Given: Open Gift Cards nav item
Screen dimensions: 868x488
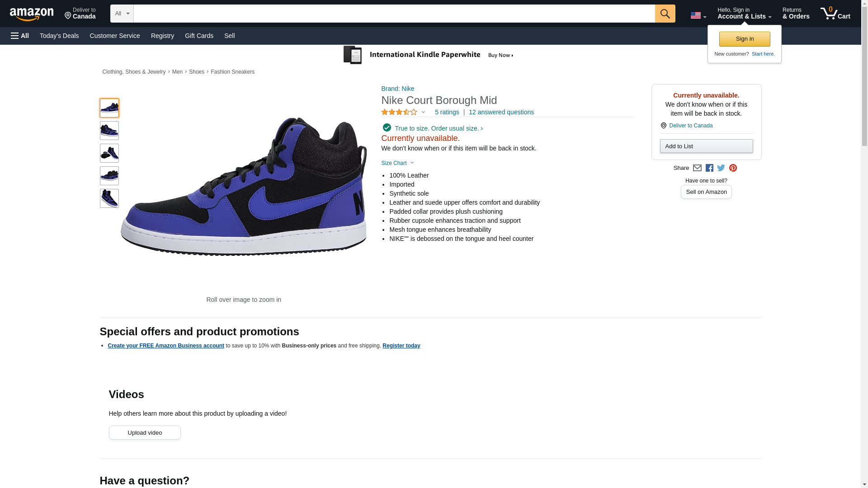Looking at the screenshot, I should [x=199, y=36].
